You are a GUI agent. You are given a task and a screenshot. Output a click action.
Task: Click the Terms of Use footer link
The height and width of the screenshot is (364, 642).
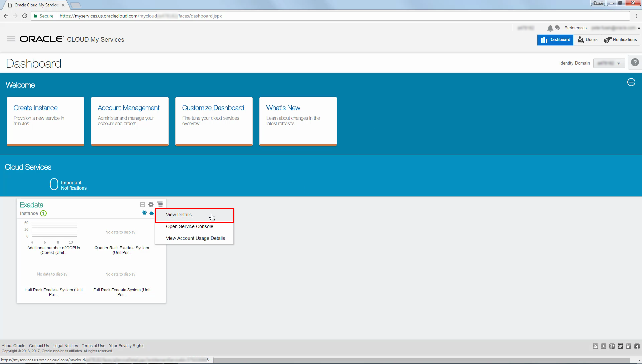coord(93,346)
